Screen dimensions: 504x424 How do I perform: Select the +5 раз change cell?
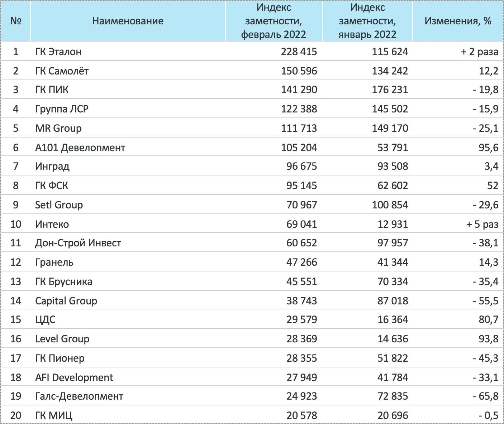[482, 224]
